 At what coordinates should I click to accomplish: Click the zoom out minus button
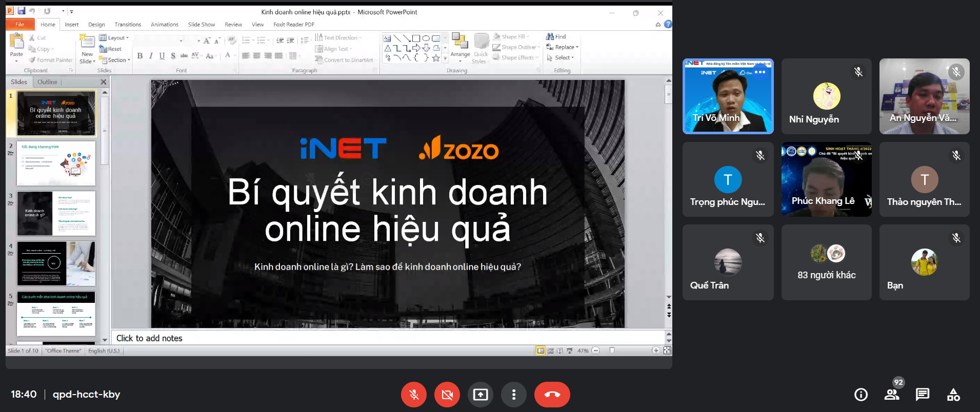click(x=595, y=351)
